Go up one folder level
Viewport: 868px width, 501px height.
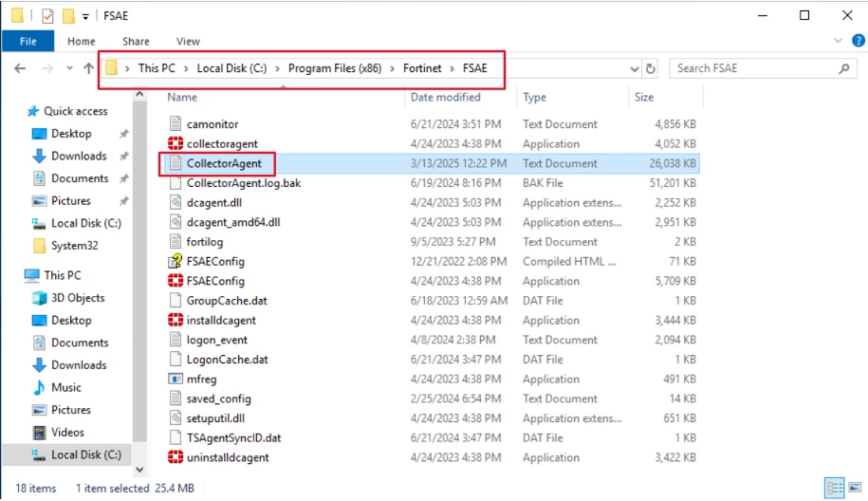(88, 68)
